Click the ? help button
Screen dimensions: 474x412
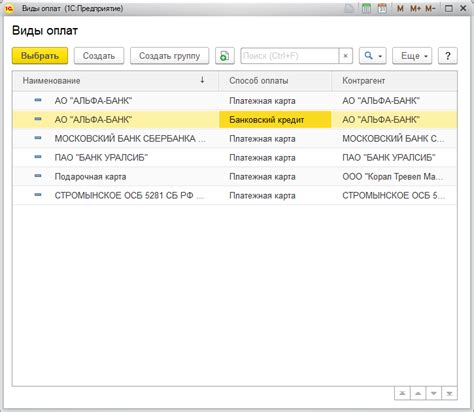click(x=448, y=56)
